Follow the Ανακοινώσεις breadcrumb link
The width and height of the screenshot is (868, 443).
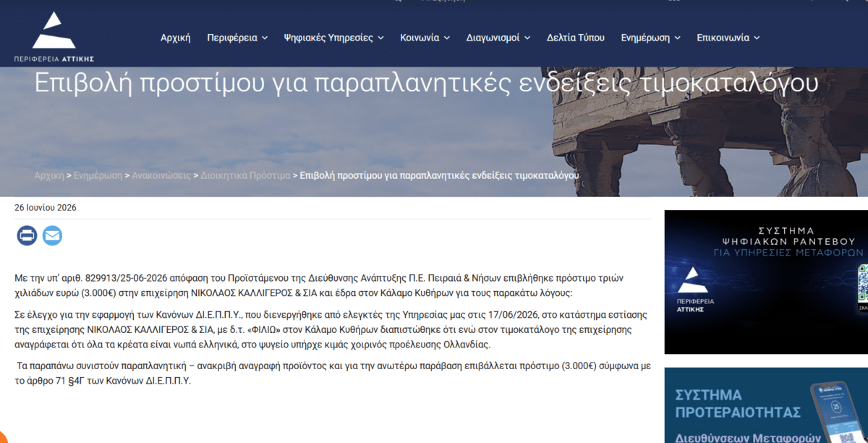161,176
